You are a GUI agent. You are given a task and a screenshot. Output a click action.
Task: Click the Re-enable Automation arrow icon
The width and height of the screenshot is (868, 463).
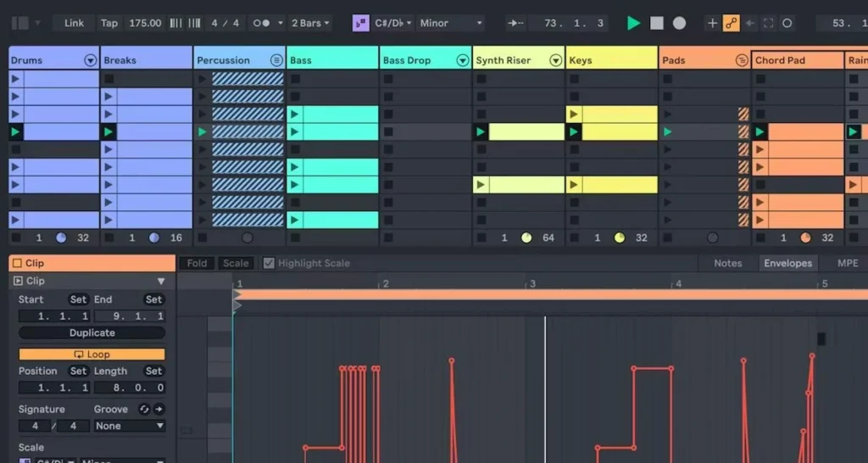pyautogui.click(x=750, y=23)
